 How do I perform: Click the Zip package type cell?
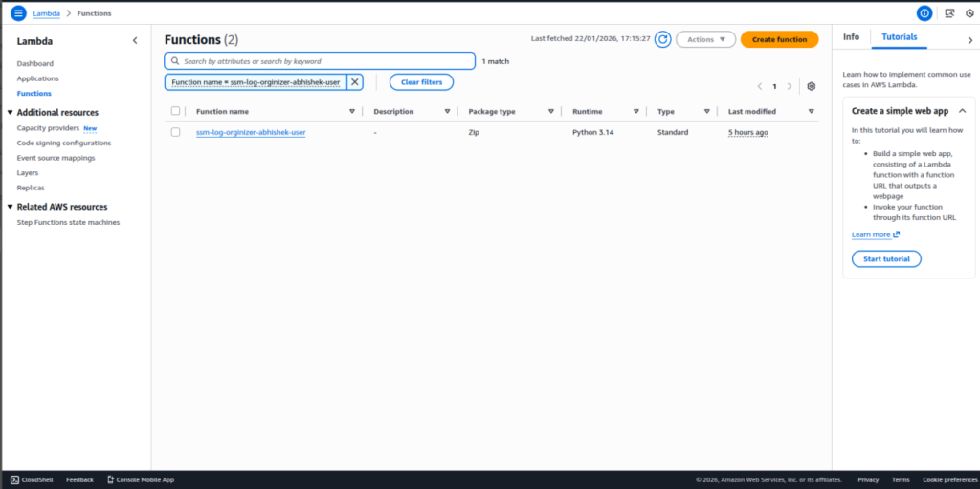pyautogui.click(x=474, y=132)
